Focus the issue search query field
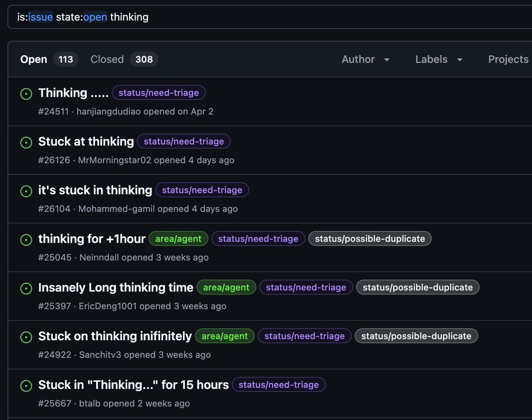532x420 pixels. 270,17
